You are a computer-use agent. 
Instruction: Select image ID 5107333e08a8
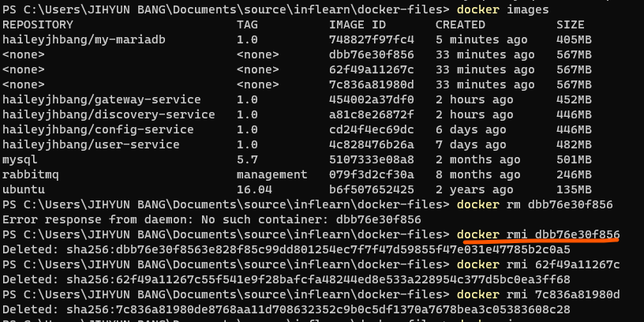coord(371,159)
